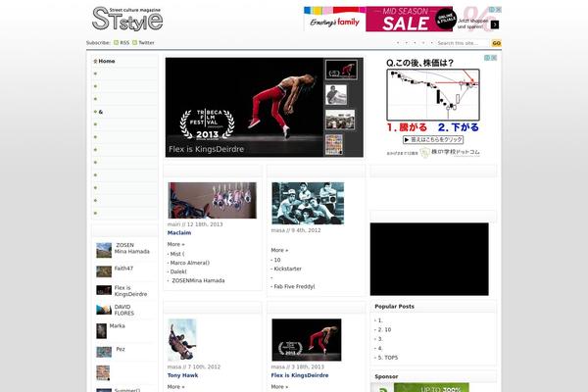588x392 pixels.
Task: Open Flex is KingsDeirdre post thumbnail
Action: click(x=307, y=340)
